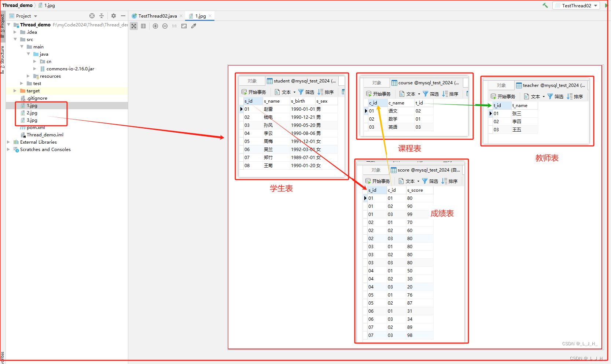Select the test folder

pos(37,83)
